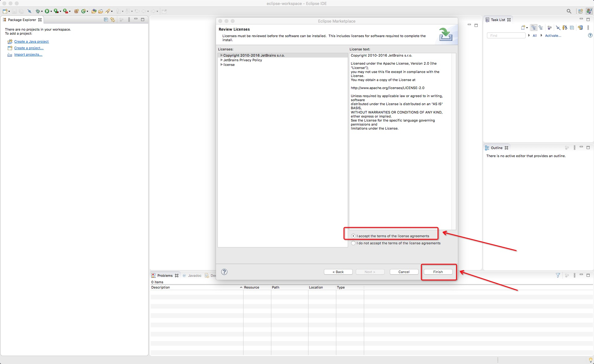
Task: Expand 'JetBrains Privacy Policy' license entry
Action: pyautogui.click(x=222, y=60)
